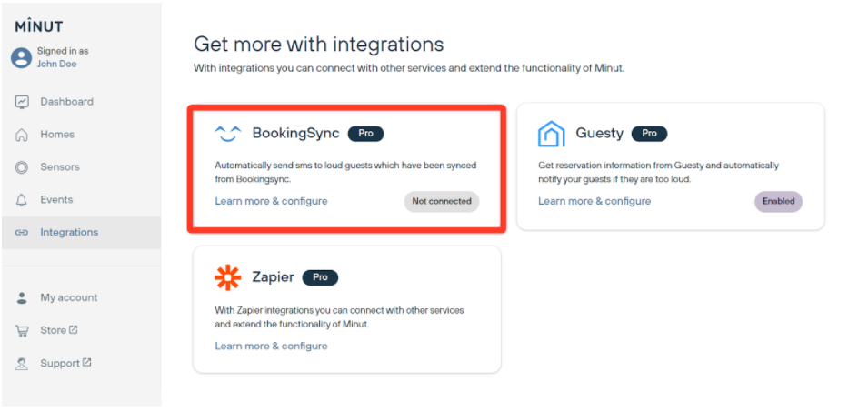
Task: Click the Sensors circle icon in sidebar
Action: click(22, 167)
